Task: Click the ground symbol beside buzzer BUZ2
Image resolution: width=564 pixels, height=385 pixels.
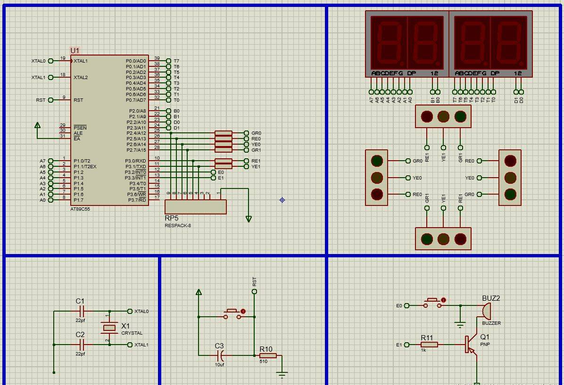Action: pos(460,325)
